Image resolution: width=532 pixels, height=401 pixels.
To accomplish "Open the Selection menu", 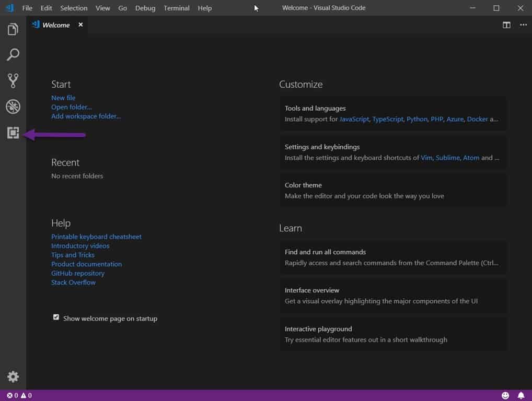I will click(74, 8).
